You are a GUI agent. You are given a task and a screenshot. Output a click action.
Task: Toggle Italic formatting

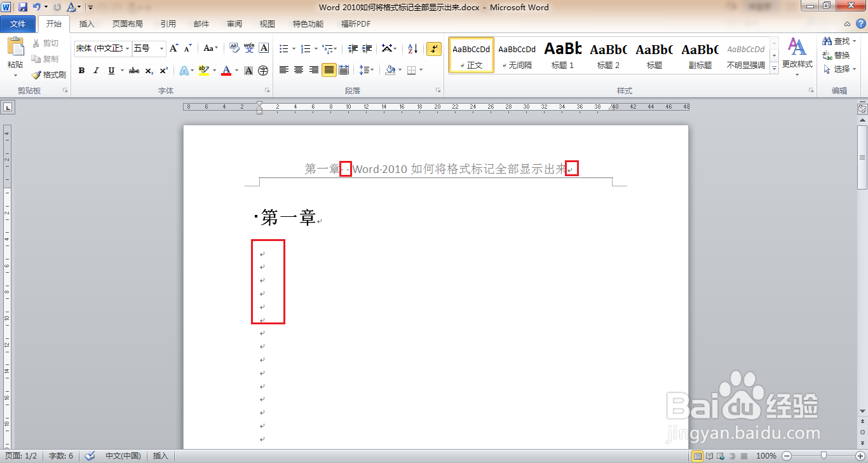tap(96, 71)
